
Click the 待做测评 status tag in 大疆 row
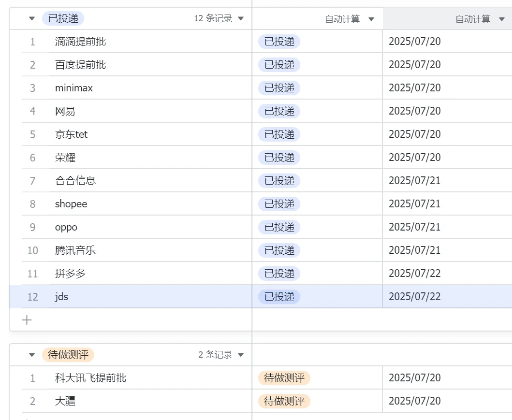[x=284, y=401]
